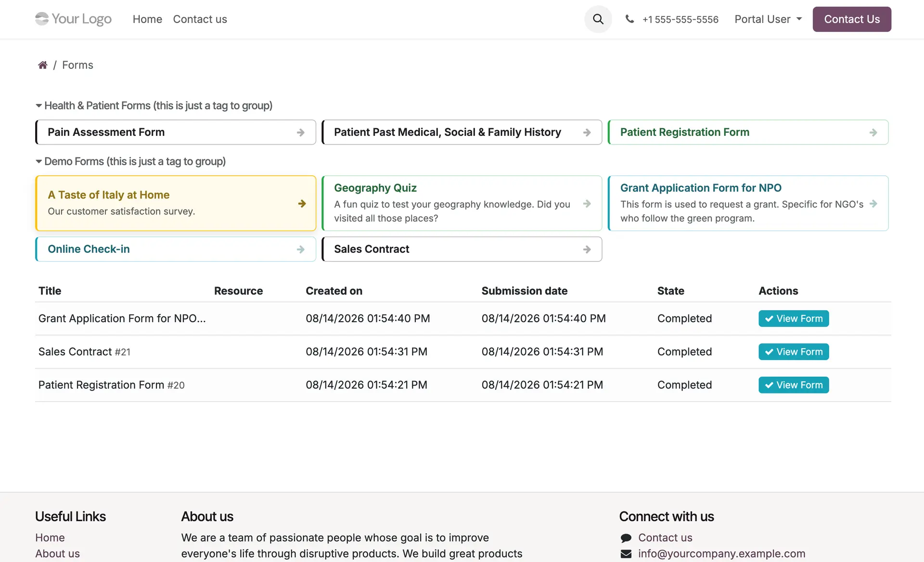Image resolution: width=924 pixels, height=562 pixels.
Task: Click arrow on Patient Registration Form card
Action: coord(873,132)
